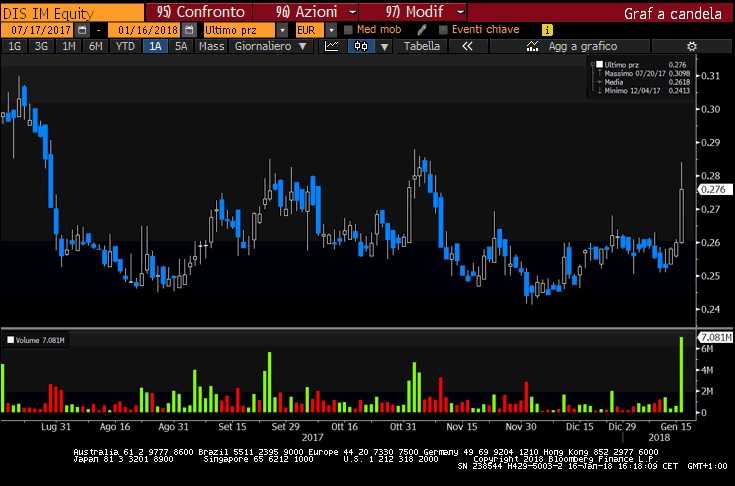
Task: Click the Media legend row
Action: [646, 82]
